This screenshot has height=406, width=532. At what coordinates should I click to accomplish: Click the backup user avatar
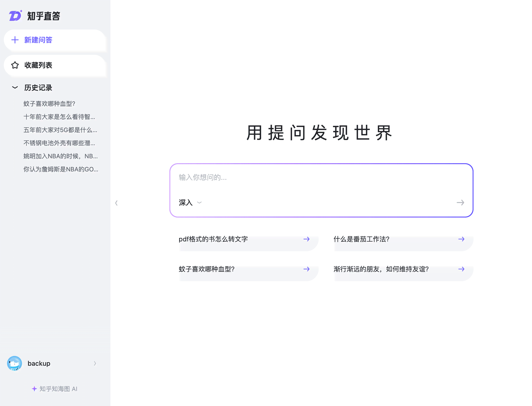click(x=15, y=363)
